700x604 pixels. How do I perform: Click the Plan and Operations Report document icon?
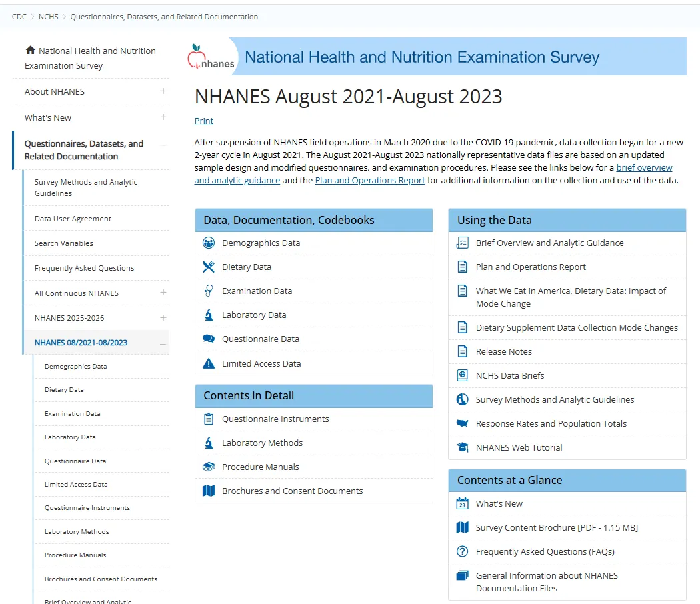(x=463, y=267)
